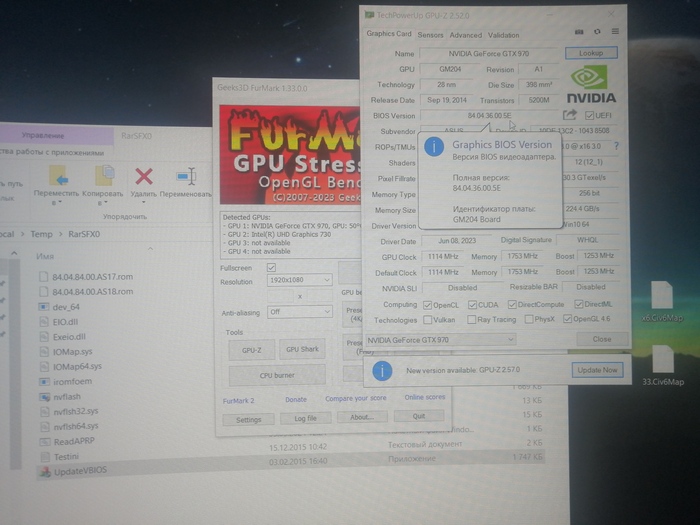Screen dimensions: 700x525
Task: Collapse the Explorer navigation pane arrow
Action: 14,254
